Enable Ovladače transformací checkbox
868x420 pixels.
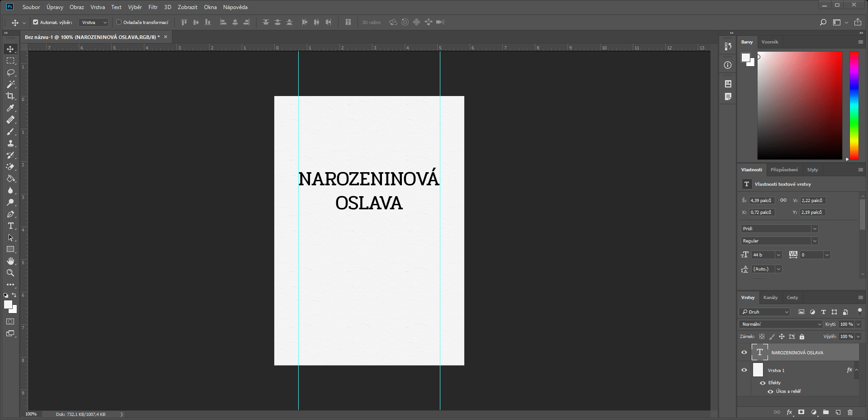[119, 22]
